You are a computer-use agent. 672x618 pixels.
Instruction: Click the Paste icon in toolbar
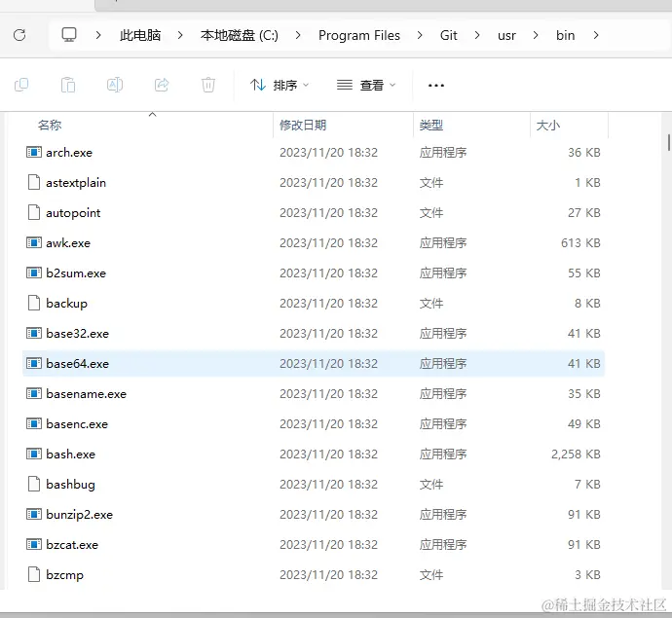[x=68, y=85]
